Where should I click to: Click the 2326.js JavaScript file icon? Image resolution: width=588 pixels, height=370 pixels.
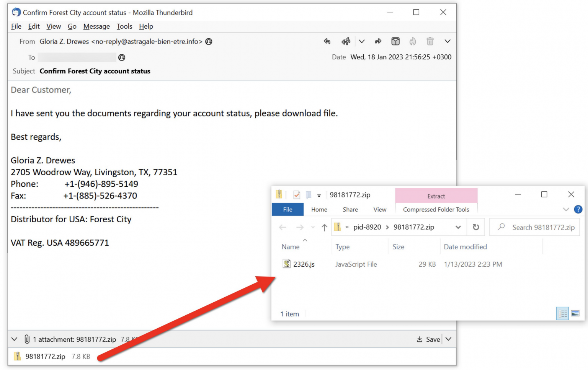tap(286, 264)
